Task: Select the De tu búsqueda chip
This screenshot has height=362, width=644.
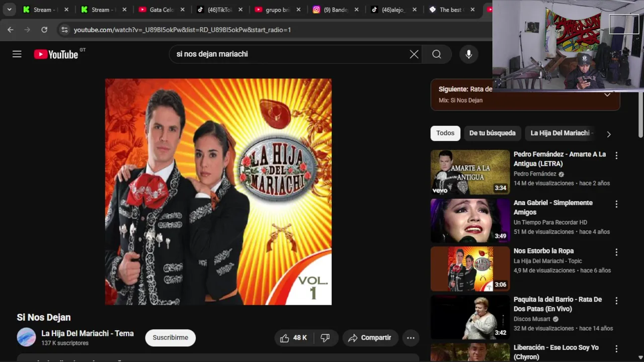Action: coord(493,133)
